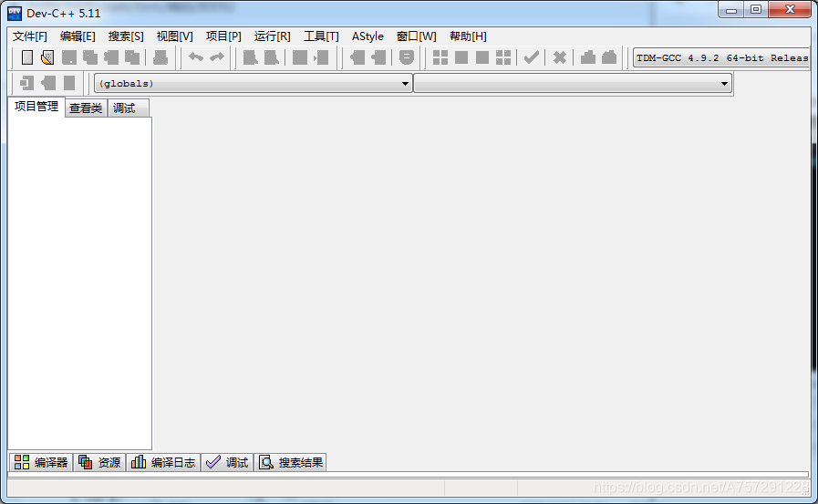Open the 调试 bottom tab with checkmark
This screenshot has height=504, width=818.
[227, 462]
